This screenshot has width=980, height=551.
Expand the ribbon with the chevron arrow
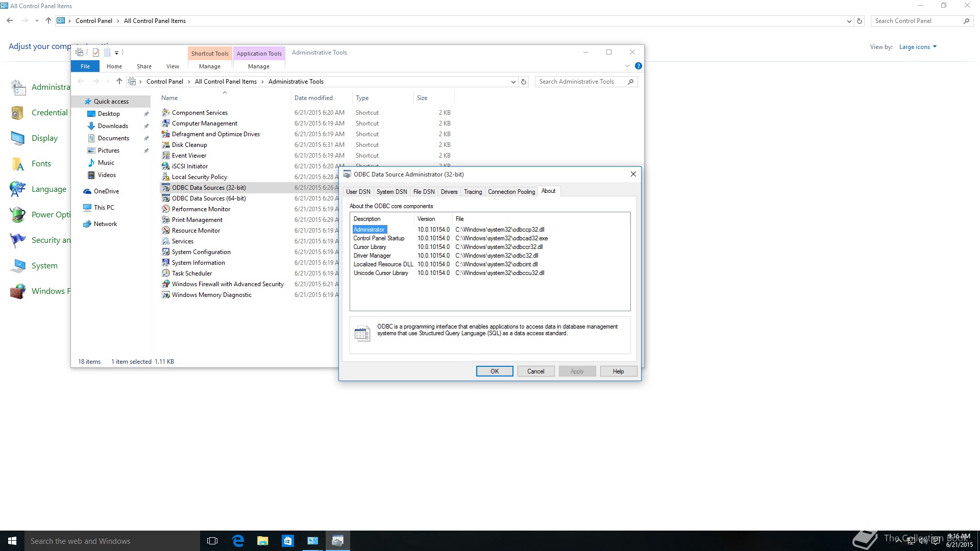627,66
